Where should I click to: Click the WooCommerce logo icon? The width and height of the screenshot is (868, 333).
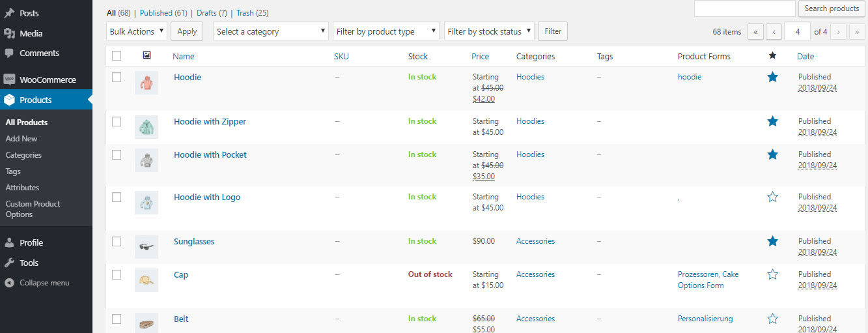(9, 80)
